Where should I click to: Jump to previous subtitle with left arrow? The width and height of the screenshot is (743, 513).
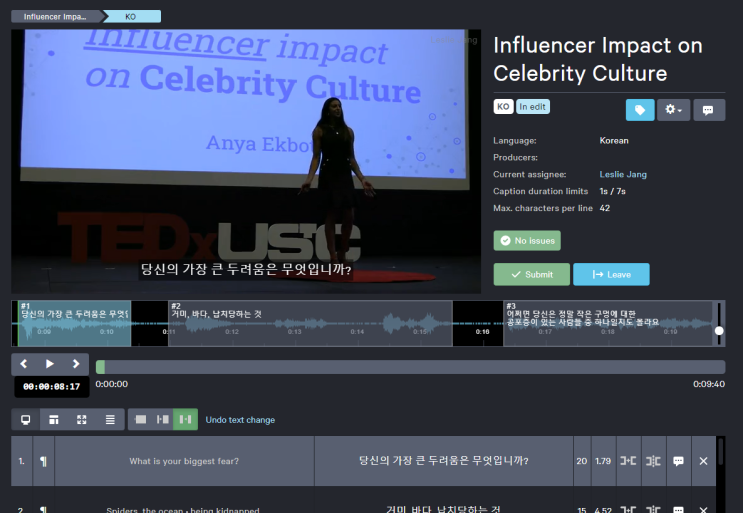[24, 364]
